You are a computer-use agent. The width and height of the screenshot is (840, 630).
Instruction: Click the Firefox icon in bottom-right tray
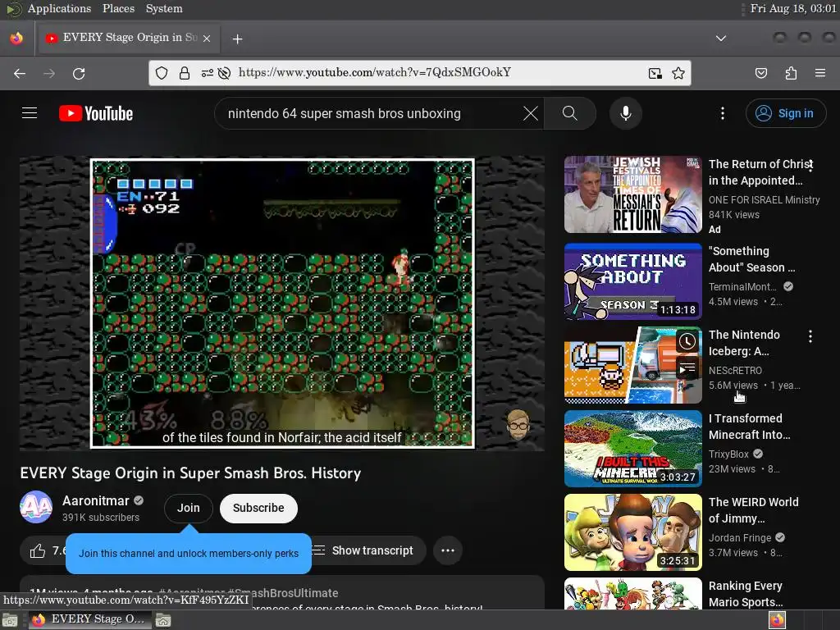(777, 620)
